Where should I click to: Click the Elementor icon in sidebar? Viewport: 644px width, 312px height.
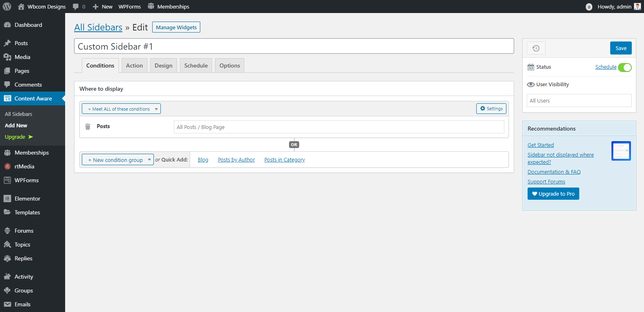click(x=7, y=199)
